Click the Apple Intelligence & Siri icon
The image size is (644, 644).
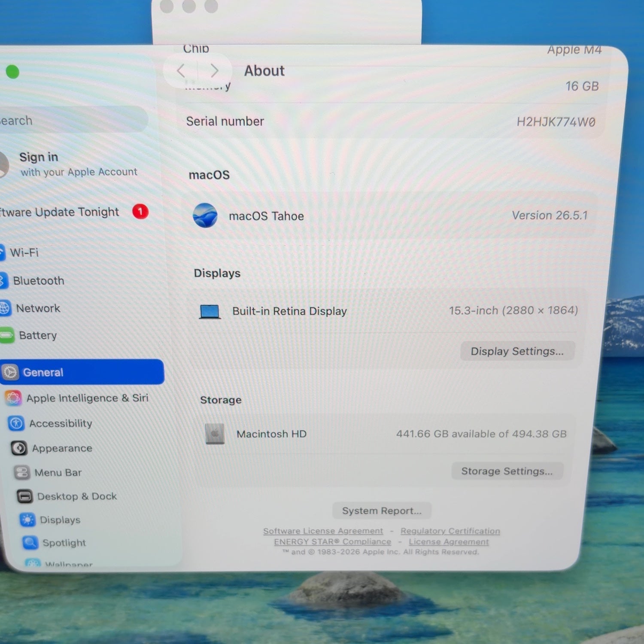pyautogui.click(x=13, y=398)
